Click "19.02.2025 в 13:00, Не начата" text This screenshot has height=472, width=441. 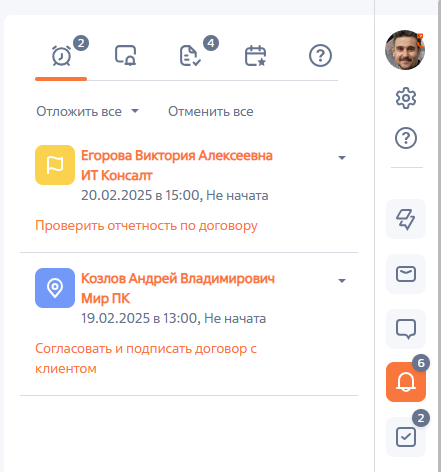click(x=174, y=318)
